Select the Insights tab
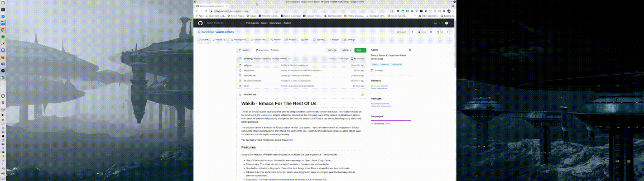The height and width of the screenshot is (181, 644). click(334, 39)
